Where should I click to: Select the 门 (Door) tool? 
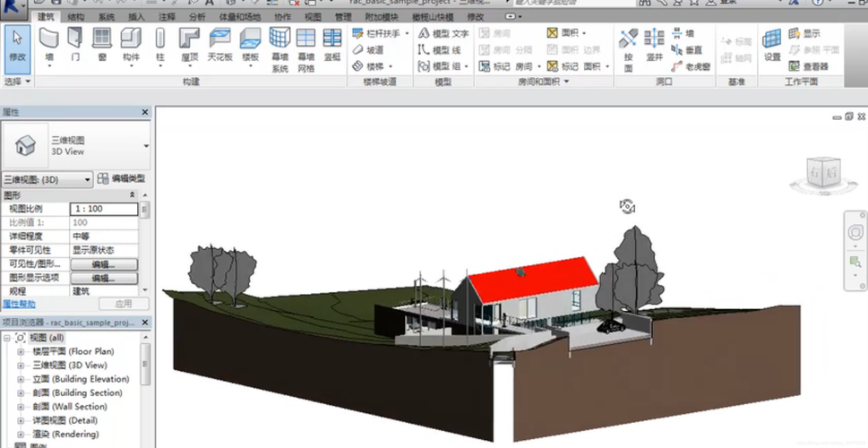tap(75, 43)
